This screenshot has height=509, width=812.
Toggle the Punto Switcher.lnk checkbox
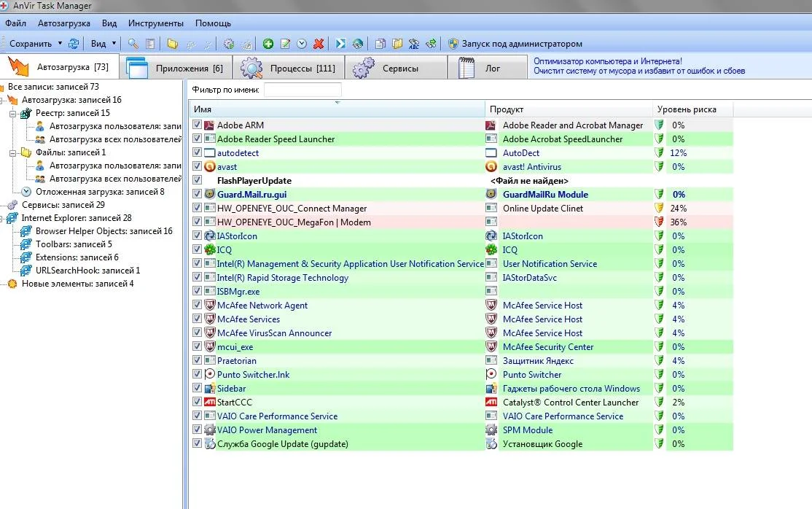pyautogui.click(x=197, y=375)
